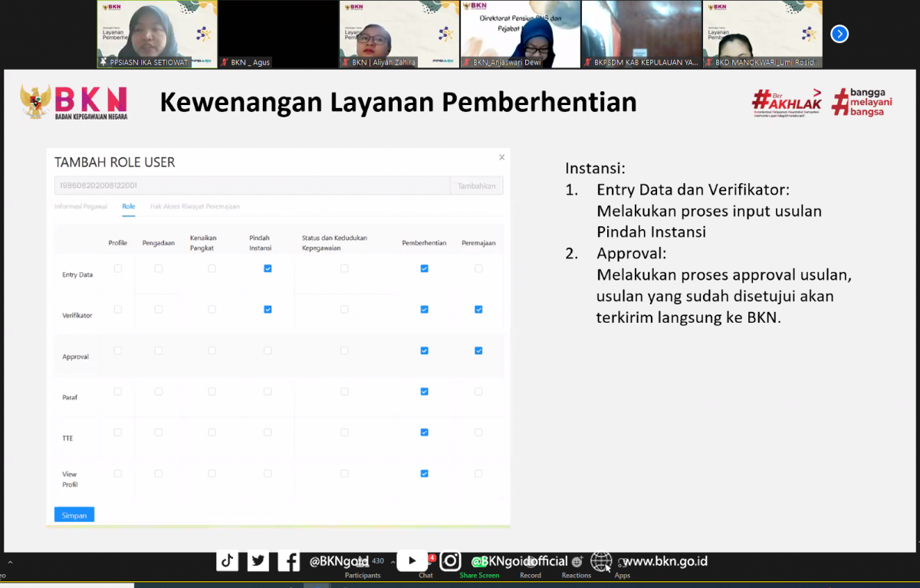Uncheck Entry Data for Pindah Instansi
The width and height of the screenshot is (920, 588).
[268, 268]
